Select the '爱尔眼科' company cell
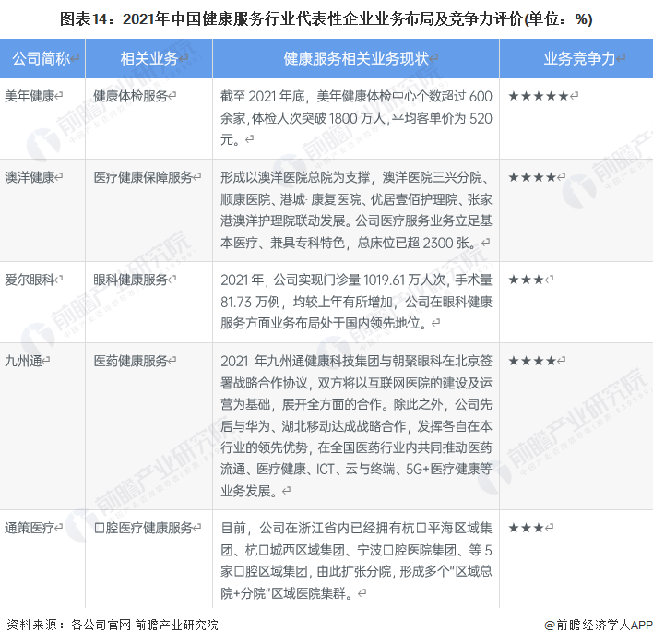 tap(30, 280)
